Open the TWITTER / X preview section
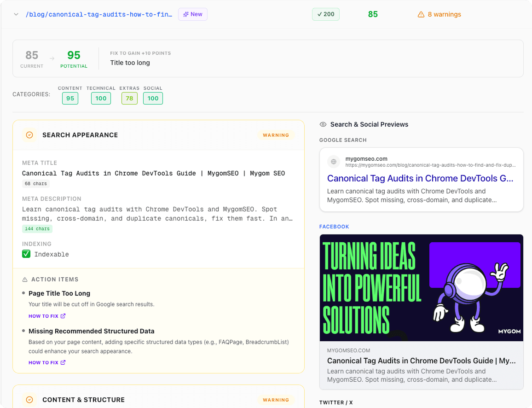 pos(336,402)
